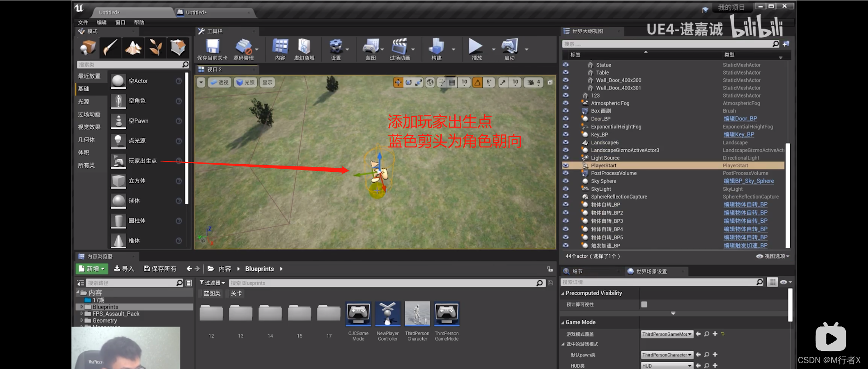Open 视图选项 view options dropdown
The image size is (868, 369).
click(x=773, y=256)
